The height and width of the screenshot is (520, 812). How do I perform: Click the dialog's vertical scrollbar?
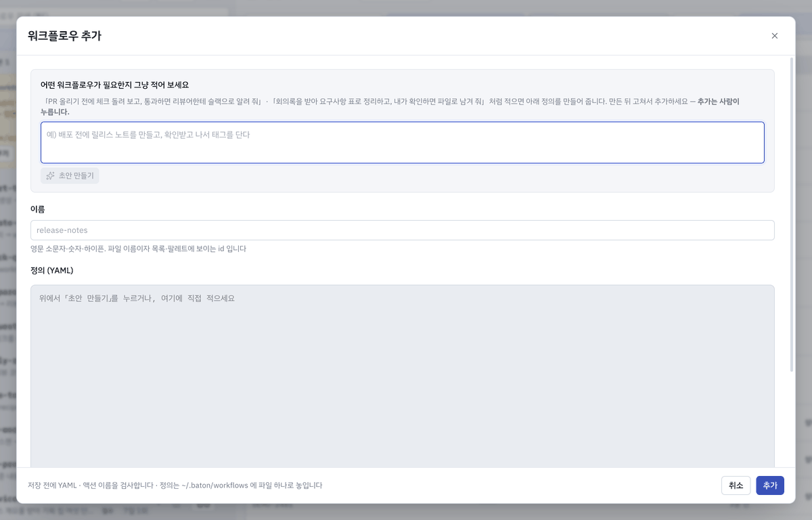point(792,214)
